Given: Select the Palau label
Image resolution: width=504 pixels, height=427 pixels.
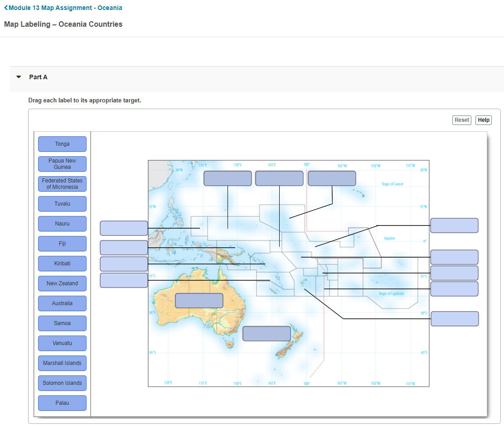Looking at the screenshot, I should pyautogui.click(x=63, y=403).
